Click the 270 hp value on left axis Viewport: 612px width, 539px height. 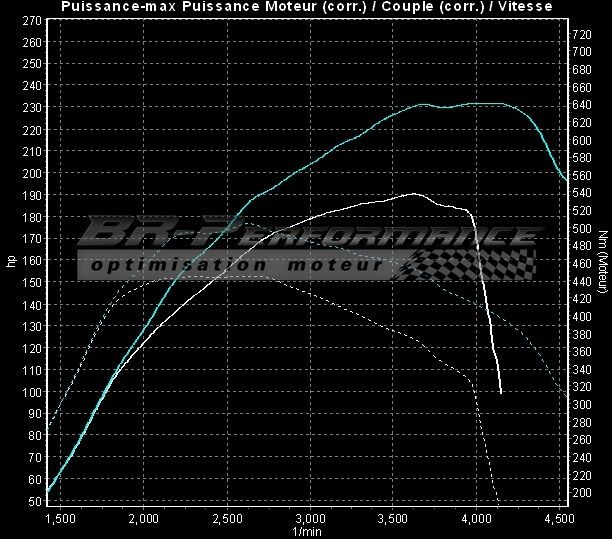[31, 19]
